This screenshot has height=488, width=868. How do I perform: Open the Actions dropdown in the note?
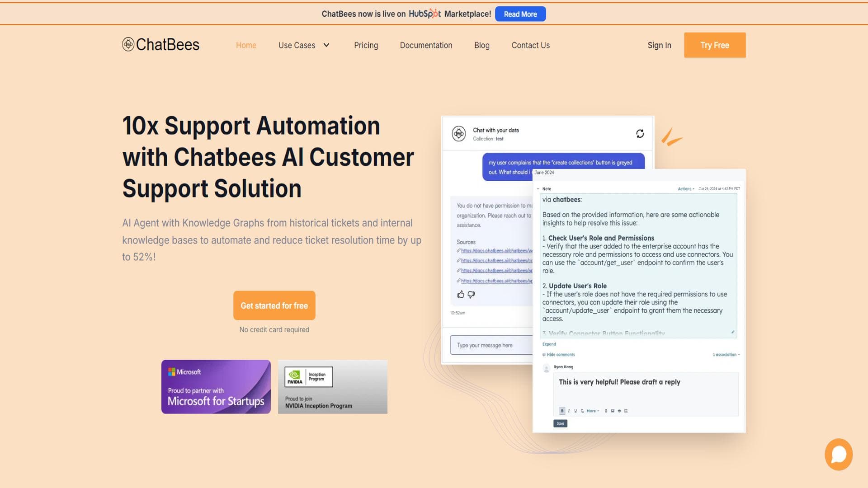686,189
